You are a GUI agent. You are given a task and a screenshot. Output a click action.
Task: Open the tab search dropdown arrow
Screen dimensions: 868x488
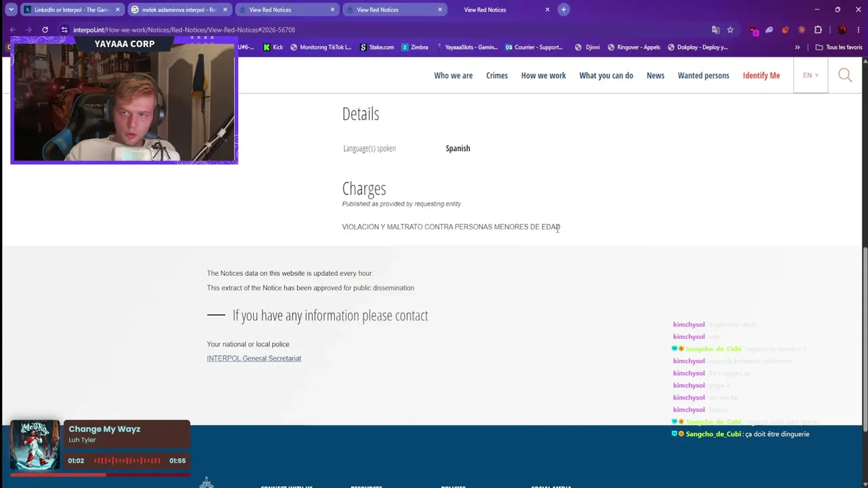pyautogui.click(x=11, y=9)
